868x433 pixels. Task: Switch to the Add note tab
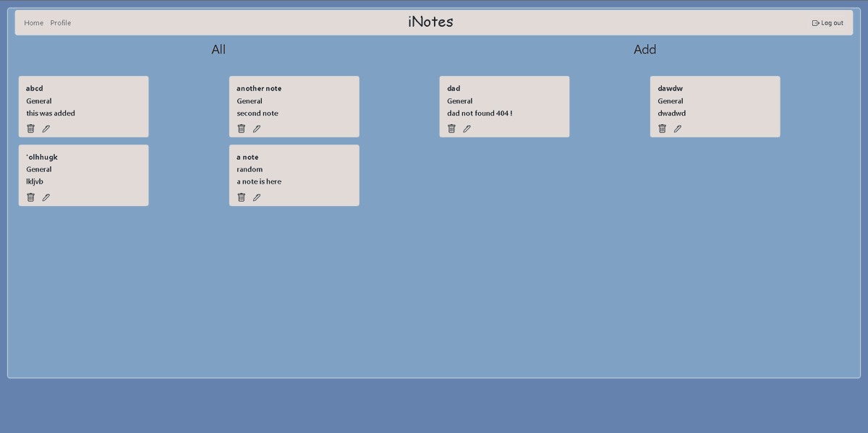coord(644,49)
